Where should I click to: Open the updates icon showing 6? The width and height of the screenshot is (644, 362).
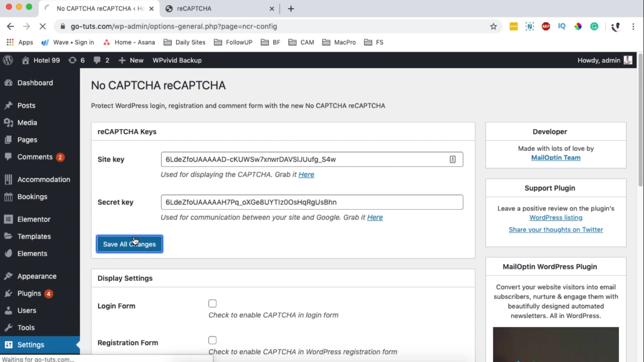[x=72, y=60]
